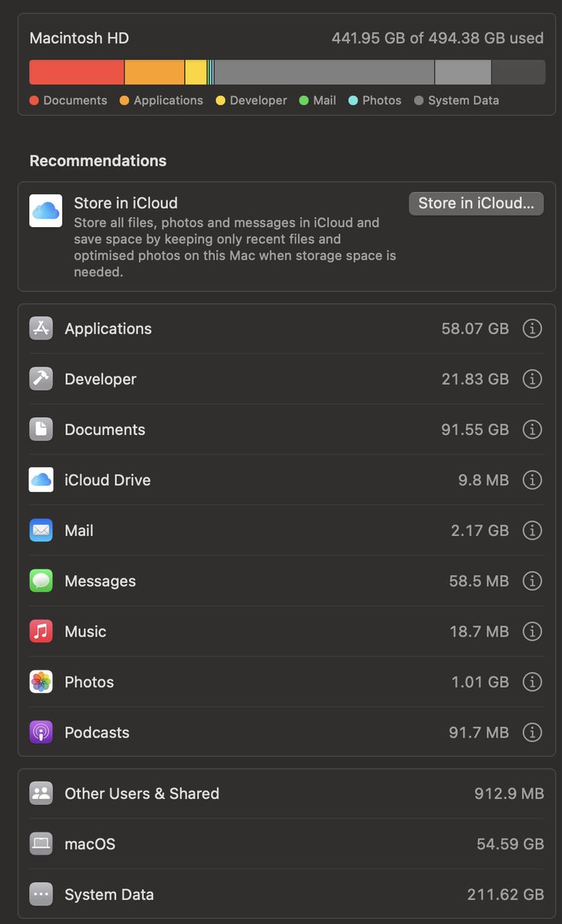Click the 21.83 GB Developer size
Viewport: 562px width, 924px height.
point(477,379)
